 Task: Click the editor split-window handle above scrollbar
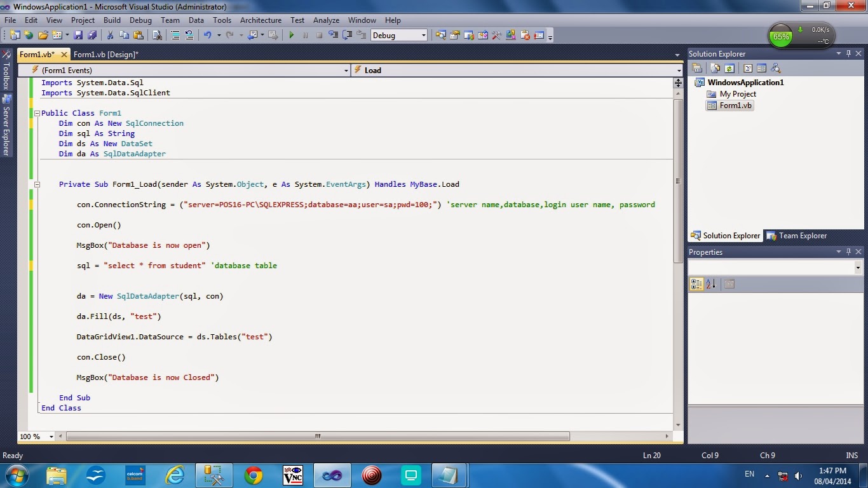[x=678, y=83]
